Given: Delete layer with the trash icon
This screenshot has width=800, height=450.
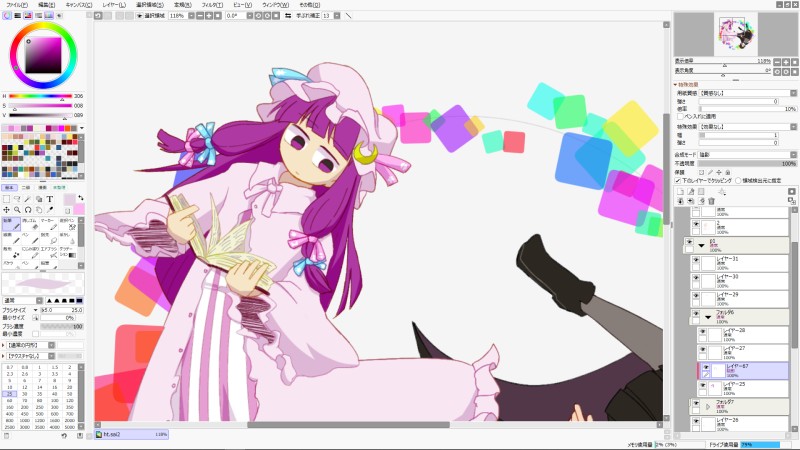Looking at the screenshot, I should click(x=711, y=201).
